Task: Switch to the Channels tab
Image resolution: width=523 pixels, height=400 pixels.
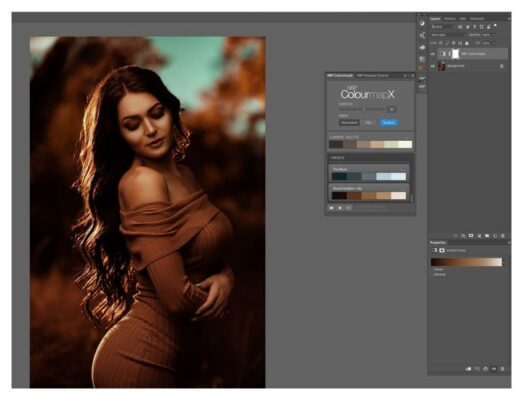Action: pyautogui.click(x=477, y=19)
